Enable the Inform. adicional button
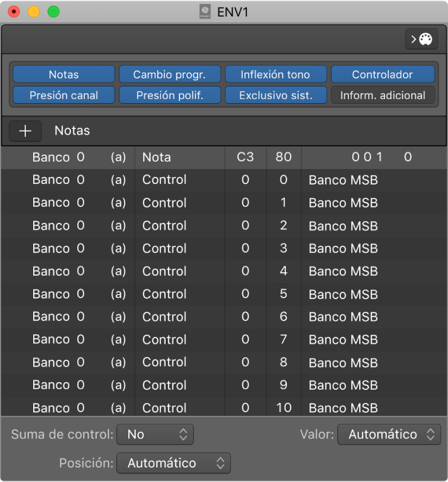 (382, 95)
